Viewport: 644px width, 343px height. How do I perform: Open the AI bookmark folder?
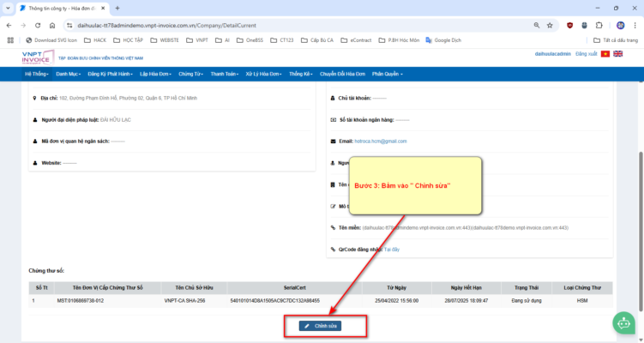pyautogui.click(x=223, y=40)
